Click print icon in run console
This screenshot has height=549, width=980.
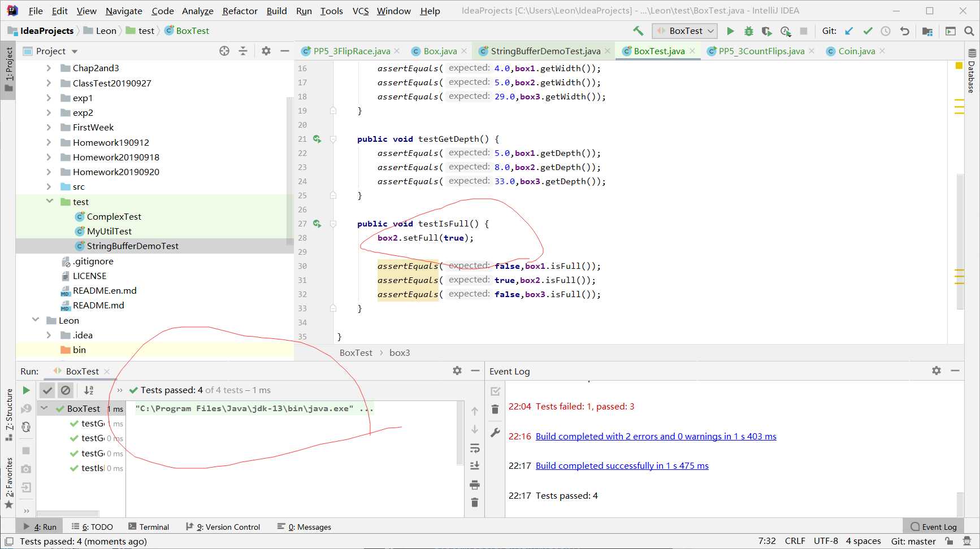(475, 485)
